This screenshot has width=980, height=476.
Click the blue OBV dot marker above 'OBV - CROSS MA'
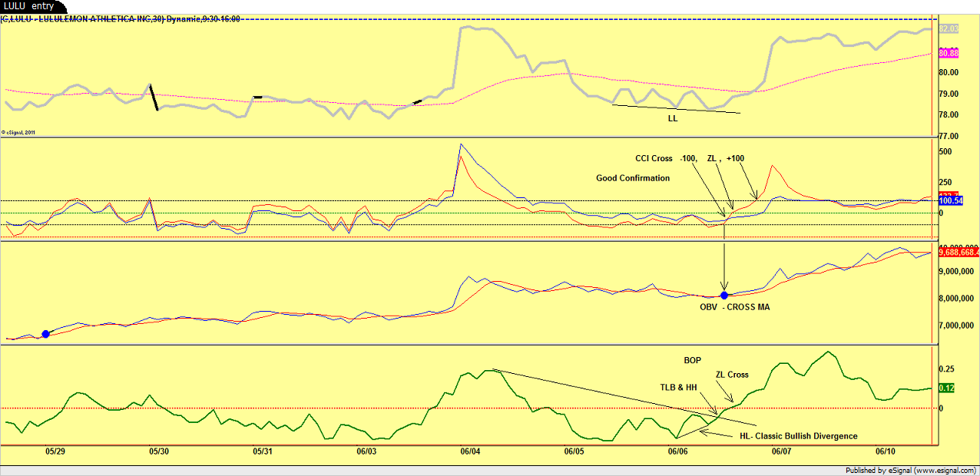coord(724,296)
